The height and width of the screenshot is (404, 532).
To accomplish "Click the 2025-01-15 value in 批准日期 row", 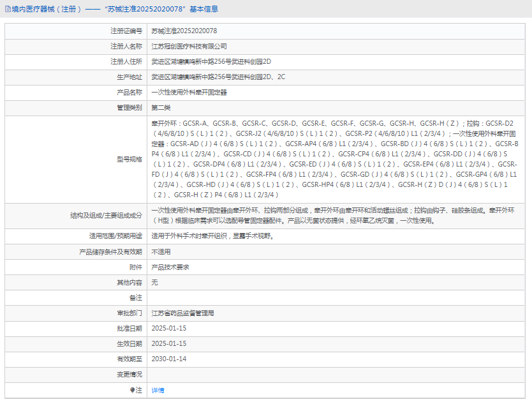I will pyautogui.click(x=168, y=328).
